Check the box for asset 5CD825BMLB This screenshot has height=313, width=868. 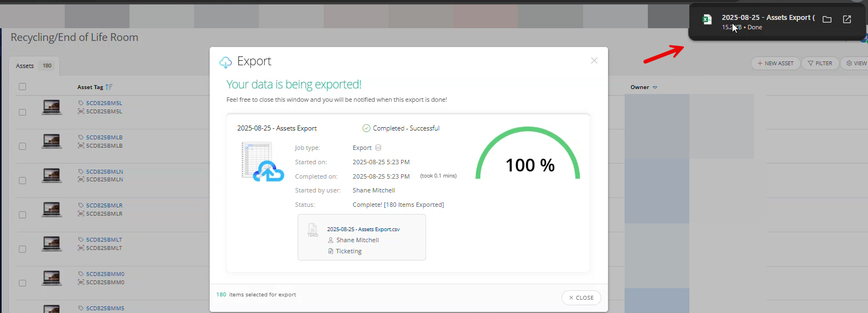[x=23, y=147]
